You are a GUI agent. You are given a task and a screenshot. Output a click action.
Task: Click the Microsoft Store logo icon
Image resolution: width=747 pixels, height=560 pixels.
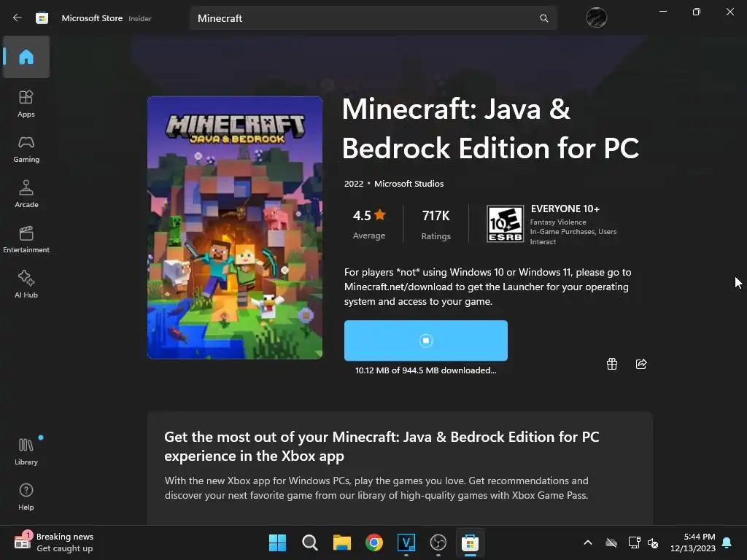[x=42, y=18]
